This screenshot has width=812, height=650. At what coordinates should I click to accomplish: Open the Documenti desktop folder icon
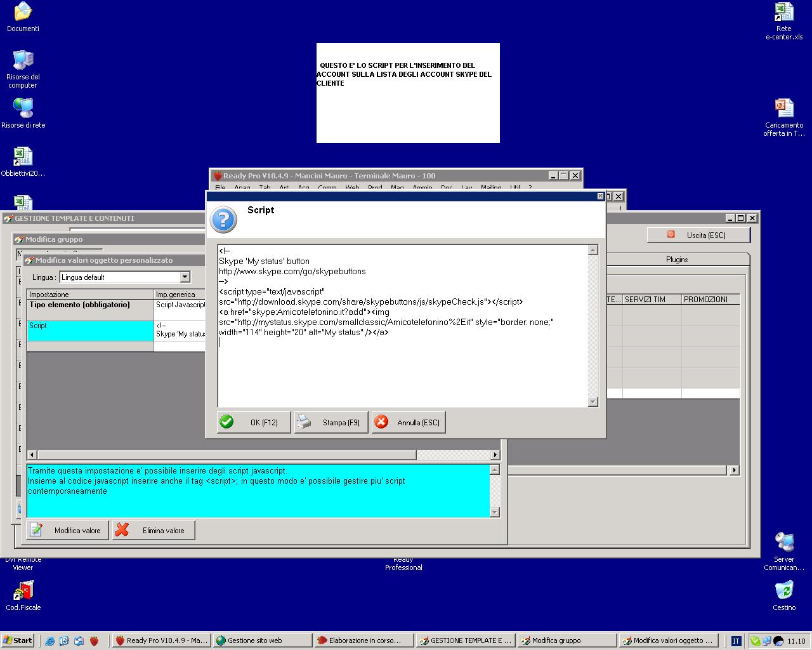(23, 17)
